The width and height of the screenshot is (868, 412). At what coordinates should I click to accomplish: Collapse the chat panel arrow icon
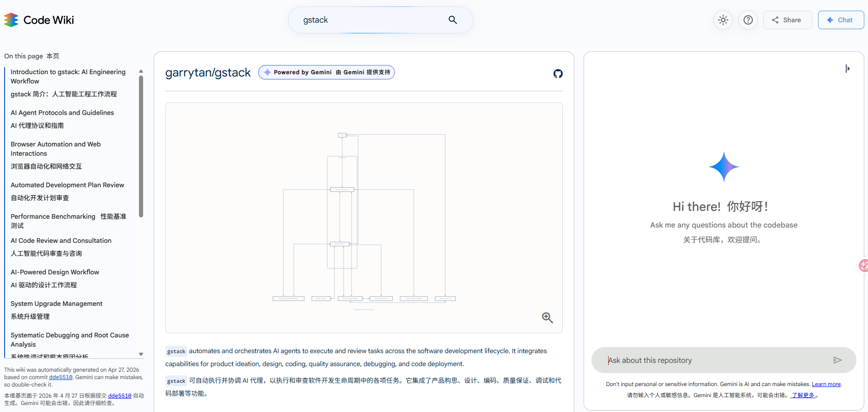point(848,69)
